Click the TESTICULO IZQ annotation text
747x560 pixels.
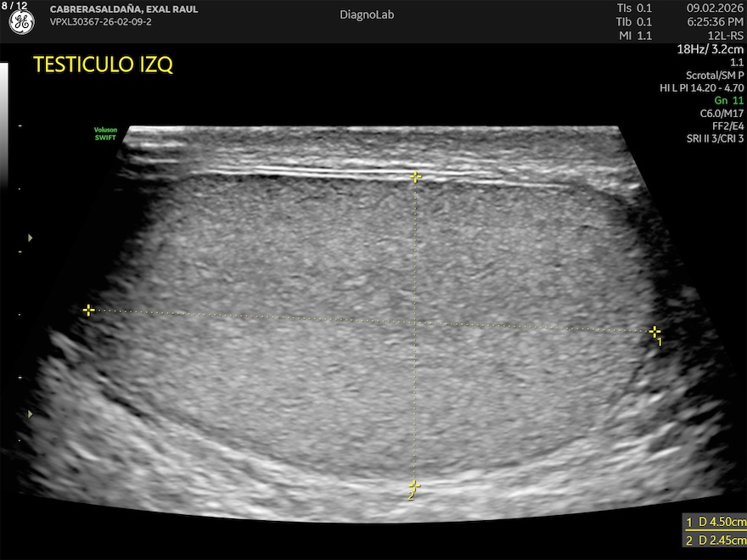click(103, 65)
